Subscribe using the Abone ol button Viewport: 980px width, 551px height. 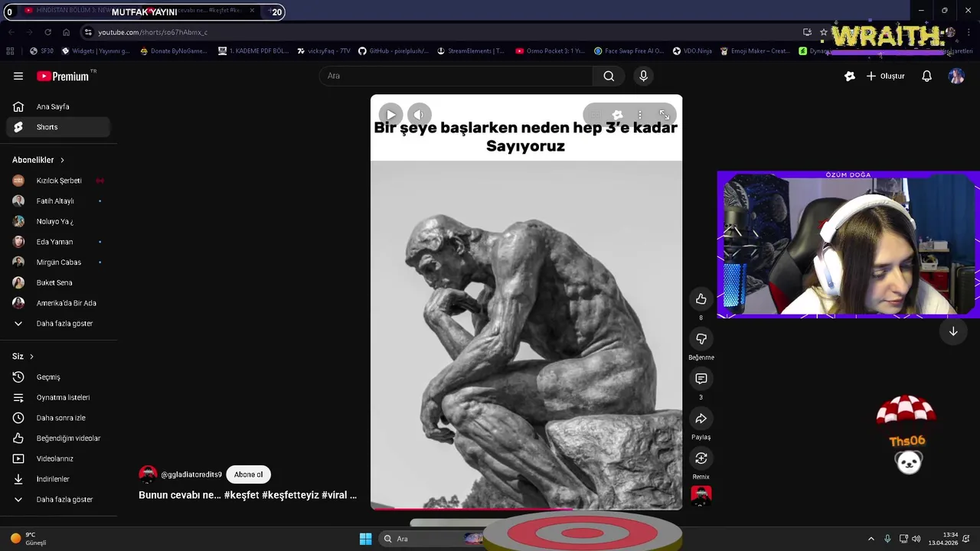(248, 474)
